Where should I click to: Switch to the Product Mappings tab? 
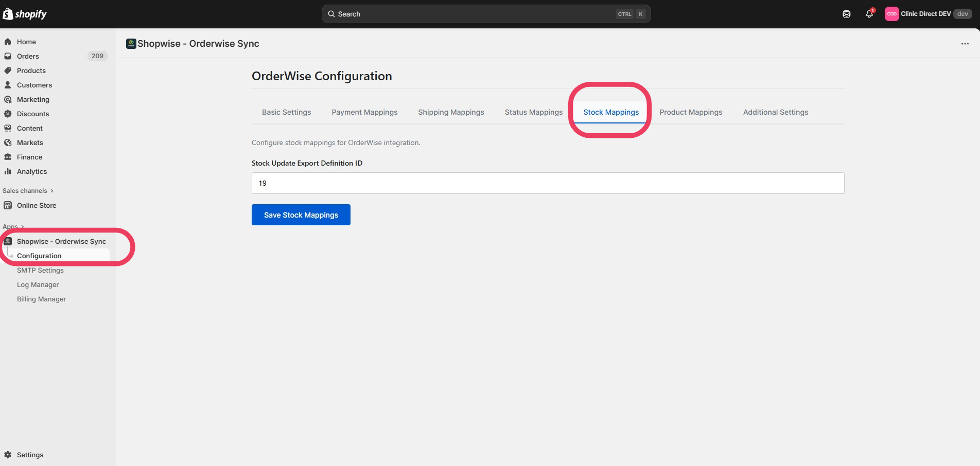(x=691, y=112)
